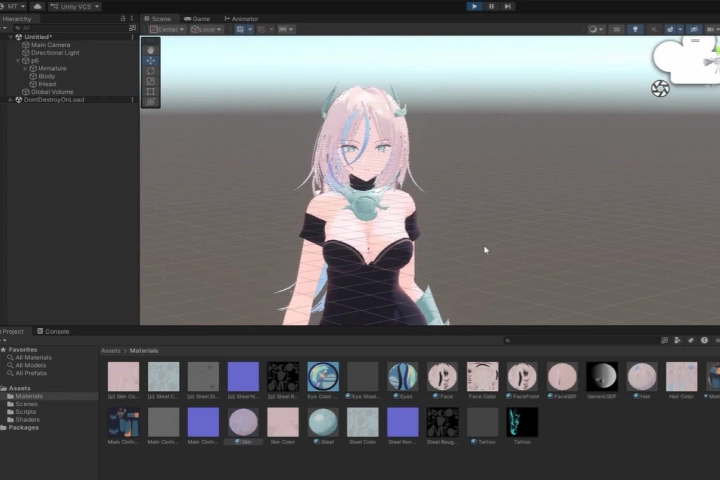Select the Rotate tool in the scene toolbar
Screen dimensions: 720x480
point(151,71)
